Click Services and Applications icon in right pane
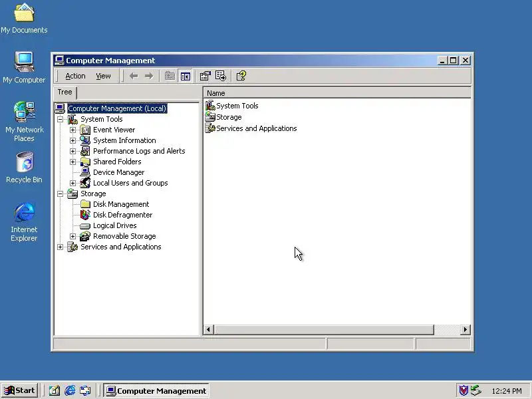The height and width of the screenshot is (399, 532). point(210,128)
